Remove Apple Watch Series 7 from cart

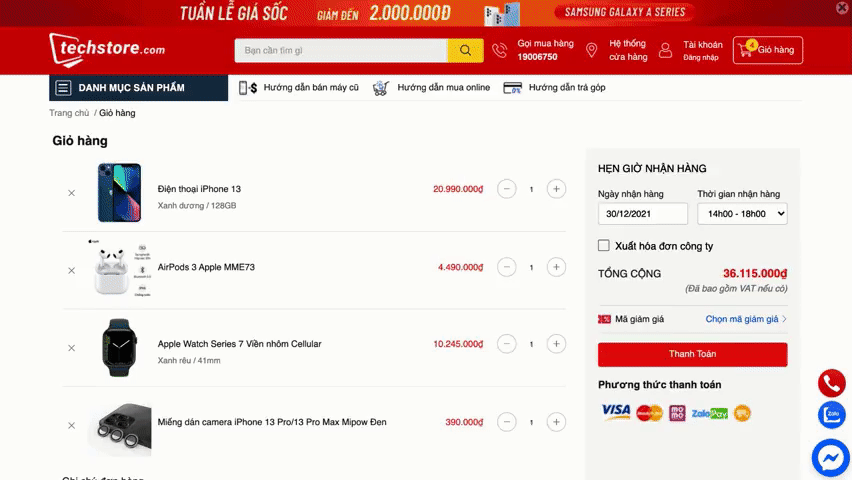(x=72, y=348)
